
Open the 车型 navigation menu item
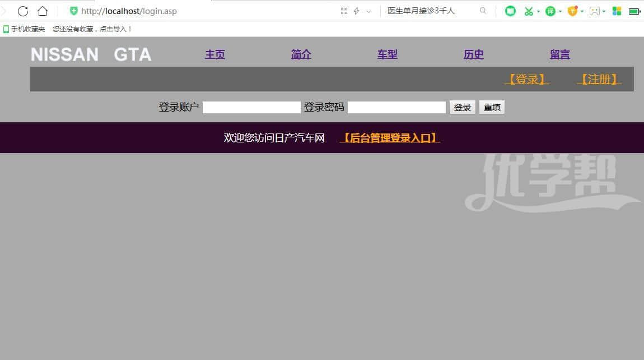point(387,54)
